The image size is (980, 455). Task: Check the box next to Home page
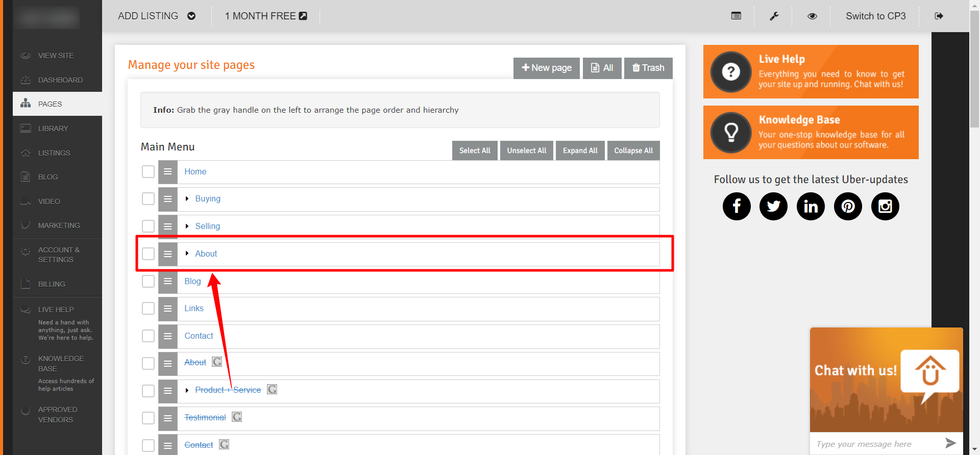coord(148,172)
